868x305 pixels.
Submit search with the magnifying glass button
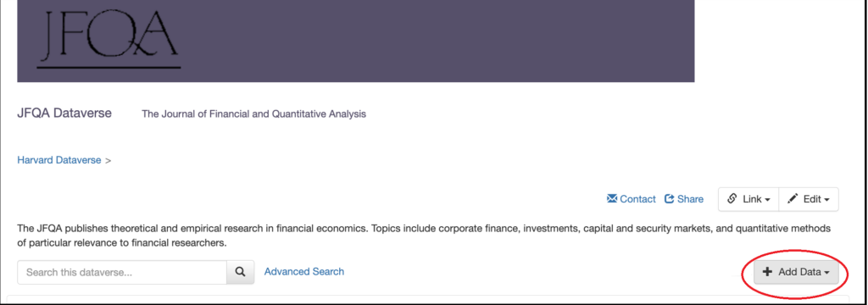point(240,272)
